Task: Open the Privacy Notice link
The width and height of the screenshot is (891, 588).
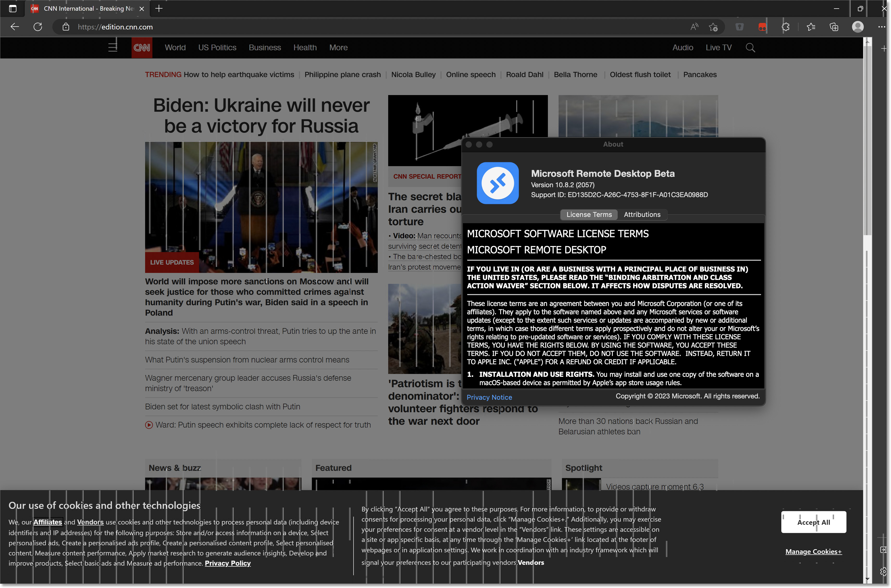Action: click(489, 397)
